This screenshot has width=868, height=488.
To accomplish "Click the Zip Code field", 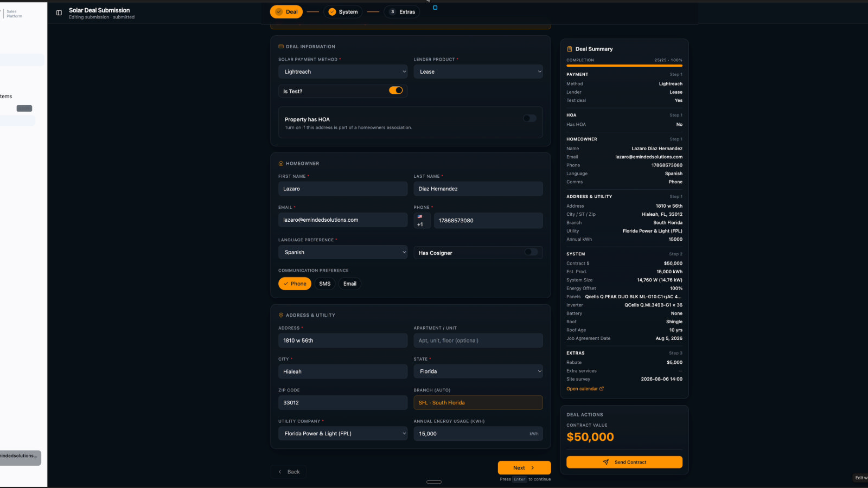I will 343,402.
